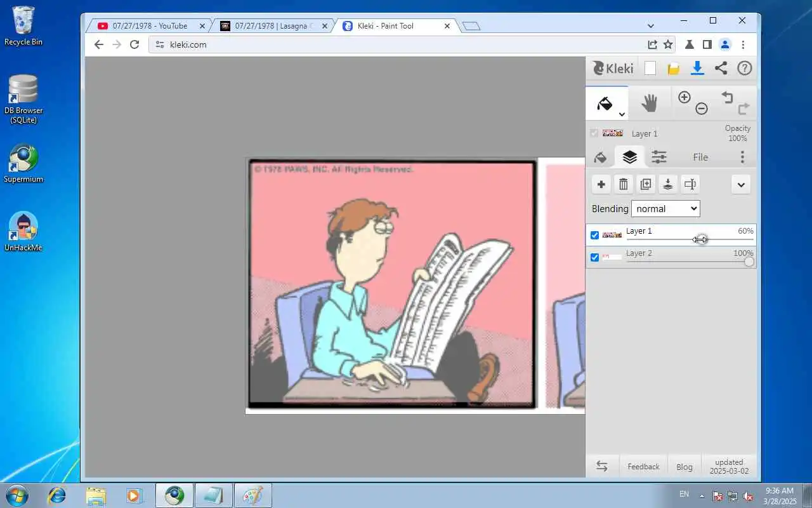Viewport: 812px width, 508px height.
Task: Open DB Browser (SQLite) desktop shortcut
Action: (23, 99)
